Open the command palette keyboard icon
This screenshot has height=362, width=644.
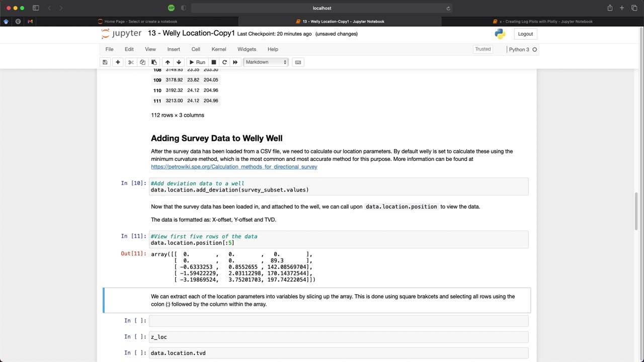[x=298, y=62]
